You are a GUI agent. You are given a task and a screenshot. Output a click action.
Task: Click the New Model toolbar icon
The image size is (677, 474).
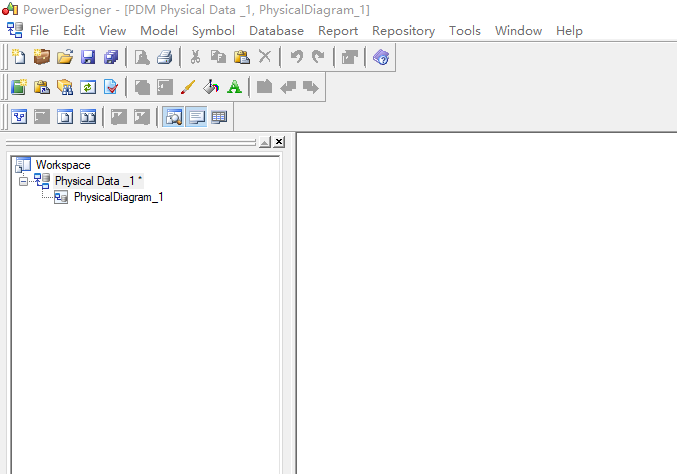pyautogui.click(x=19, y=57)
